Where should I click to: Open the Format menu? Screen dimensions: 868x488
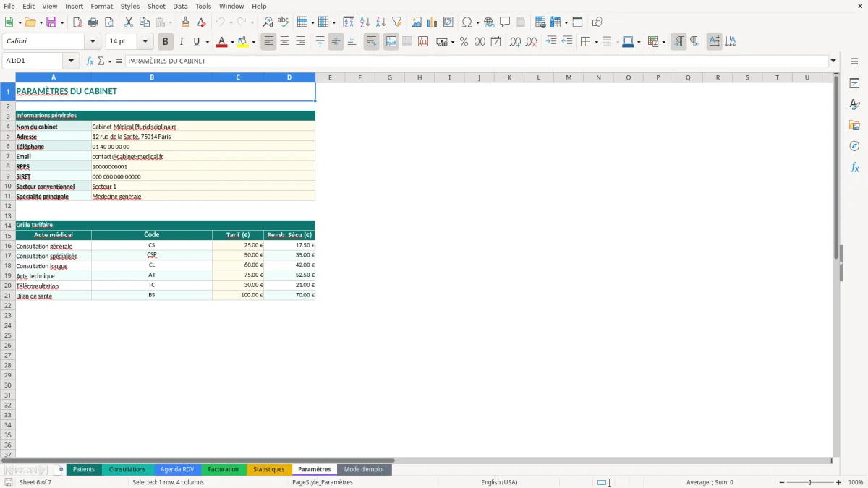[102, 6]
